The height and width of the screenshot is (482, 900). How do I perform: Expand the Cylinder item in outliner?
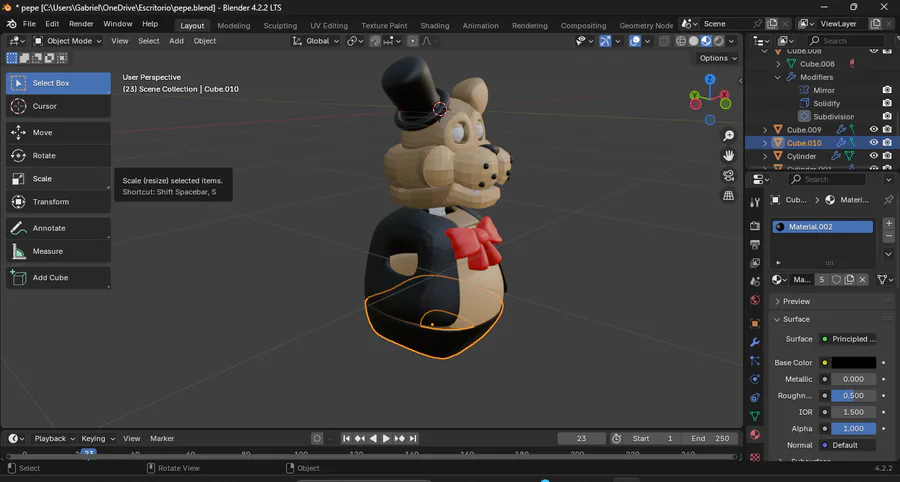(x=765, y=156)
